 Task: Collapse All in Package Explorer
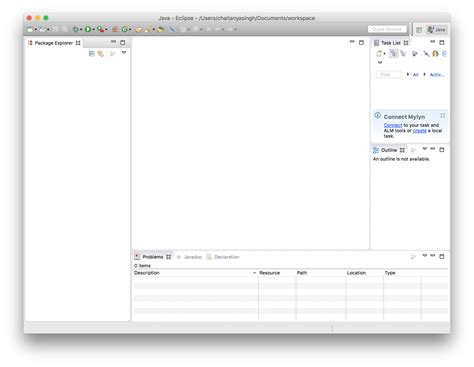tap(91, 53)
